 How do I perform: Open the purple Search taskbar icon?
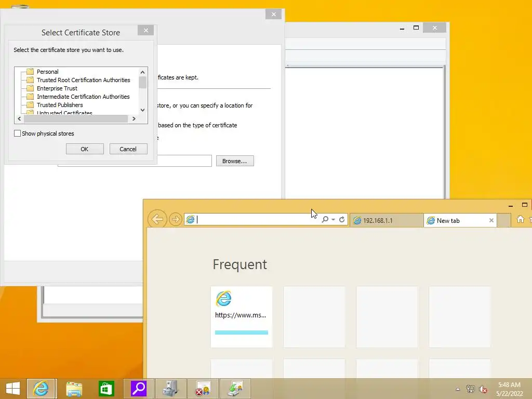(x=138, y=389)
